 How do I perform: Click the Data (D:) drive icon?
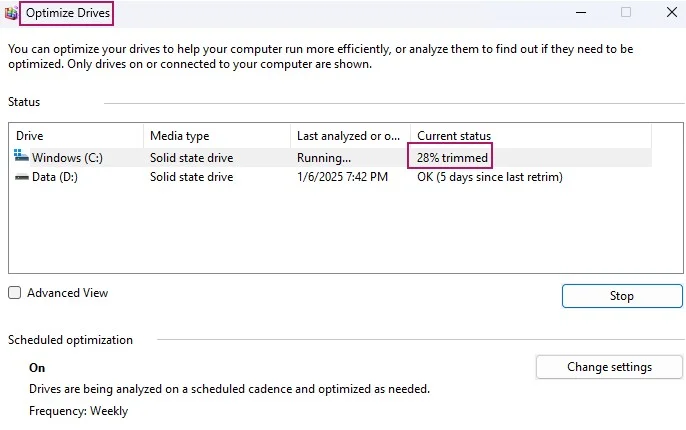(22, 177)
